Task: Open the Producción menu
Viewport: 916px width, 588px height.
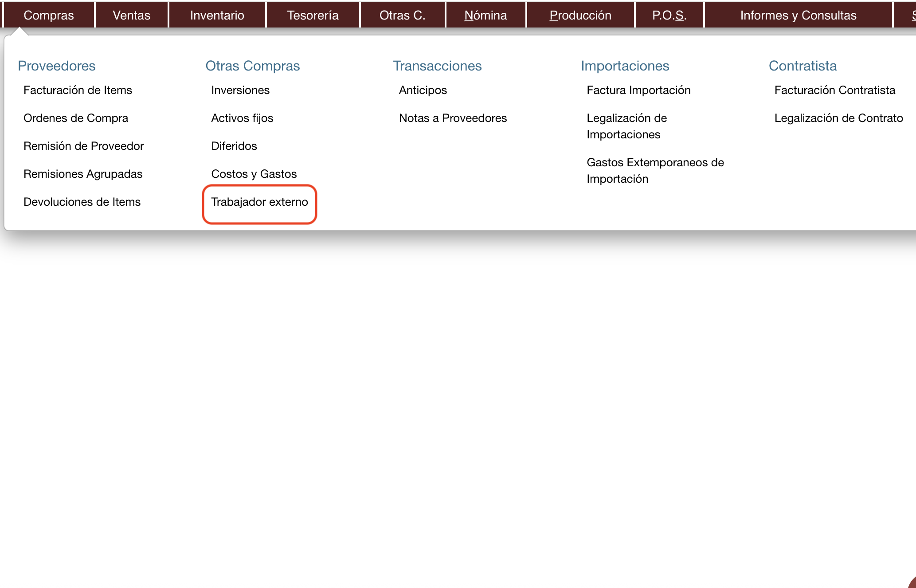Action: (580, 15)
